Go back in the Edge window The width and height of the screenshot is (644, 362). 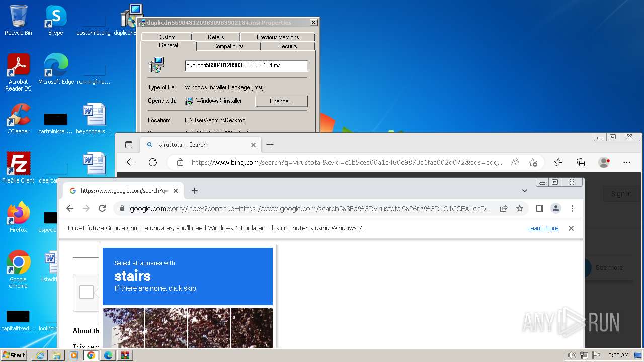click(131, 162)
